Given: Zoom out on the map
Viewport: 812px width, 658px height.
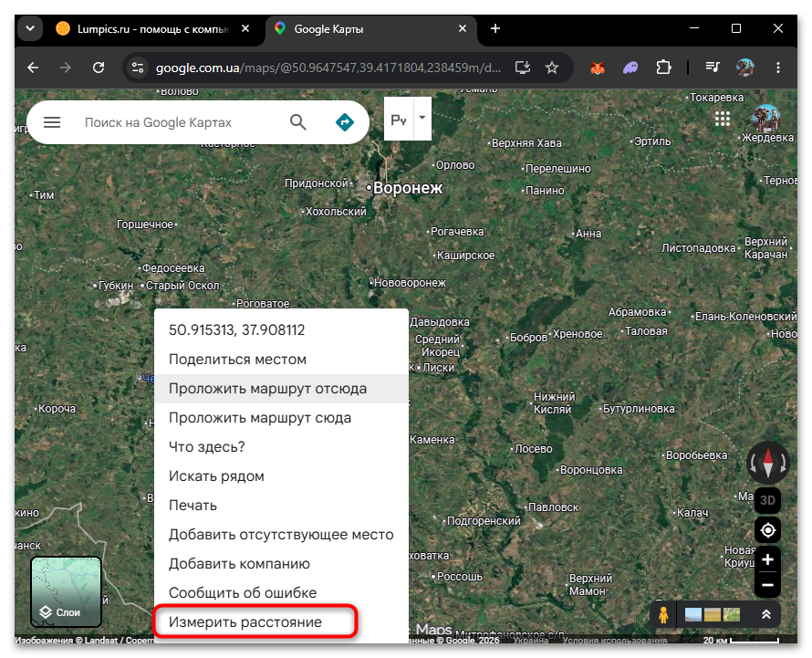Looking at the screenshot, I should point(767,586).
